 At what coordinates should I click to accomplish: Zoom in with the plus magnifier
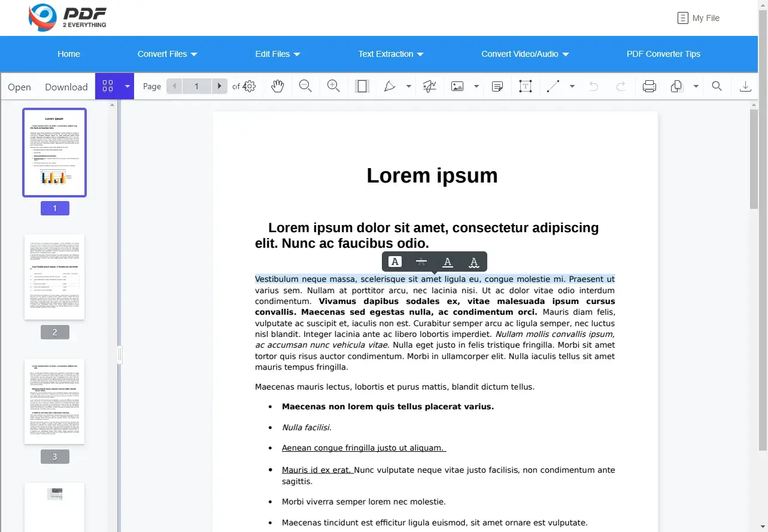tap(333, 86)
